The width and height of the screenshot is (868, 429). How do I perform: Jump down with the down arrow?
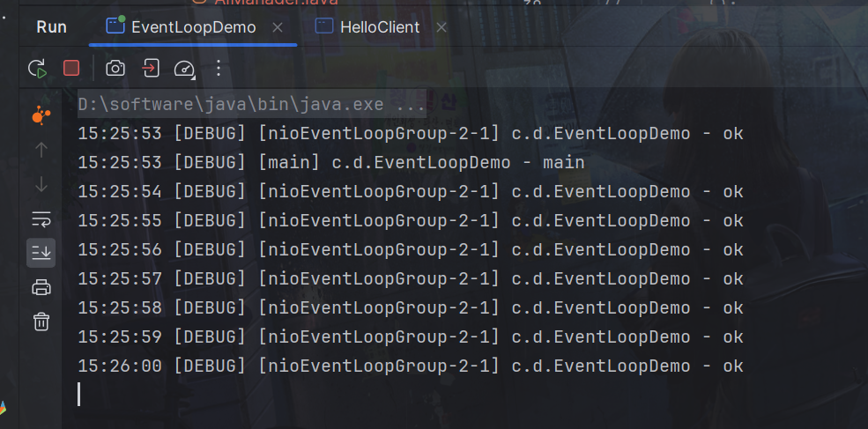[41, 184]
